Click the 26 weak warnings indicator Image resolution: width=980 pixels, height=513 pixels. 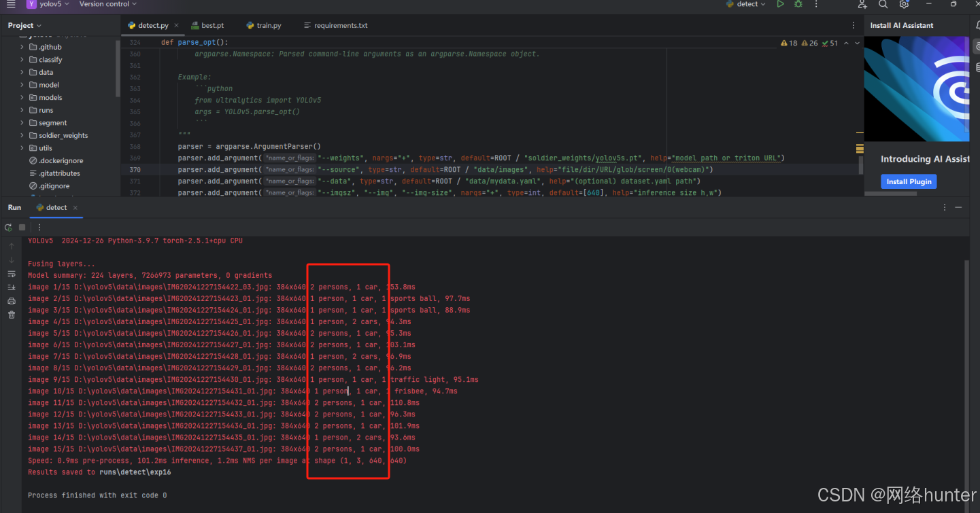tap(809, 43)
